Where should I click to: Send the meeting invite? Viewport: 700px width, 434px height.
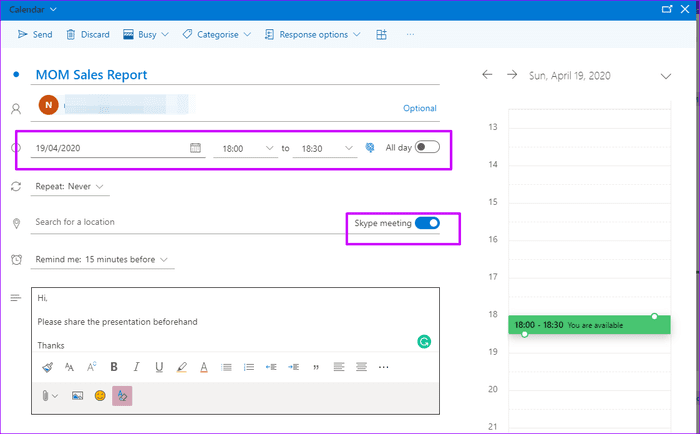click(x=35, y=34)
